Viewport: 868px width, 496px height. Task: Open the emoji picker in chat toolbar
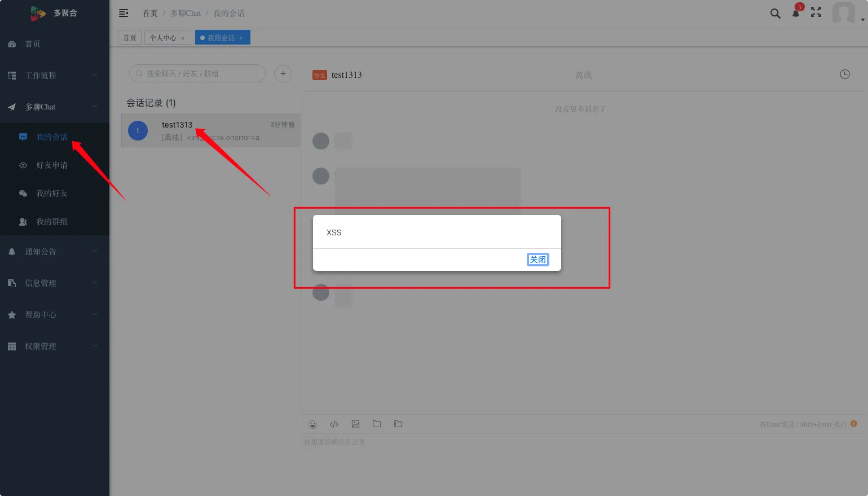313,424
